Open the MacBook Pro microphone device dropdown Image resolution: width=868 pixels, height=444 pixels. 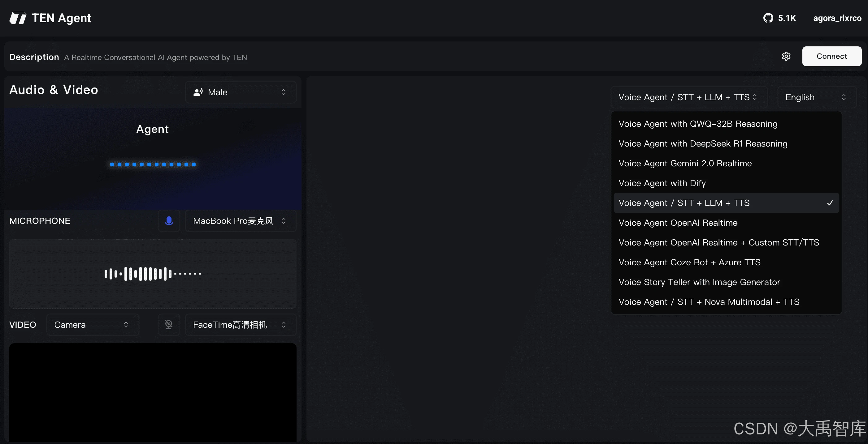[240, 221]
